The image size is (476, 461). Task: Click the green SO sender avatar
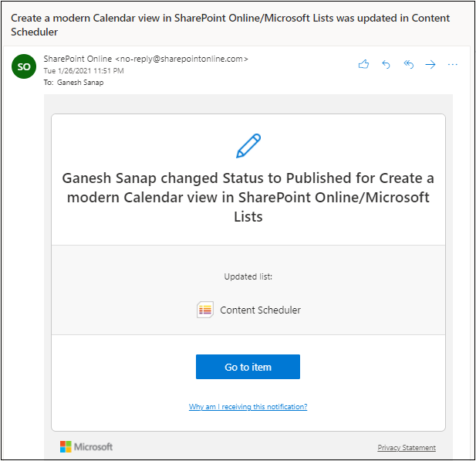click(x=24, y=66)
